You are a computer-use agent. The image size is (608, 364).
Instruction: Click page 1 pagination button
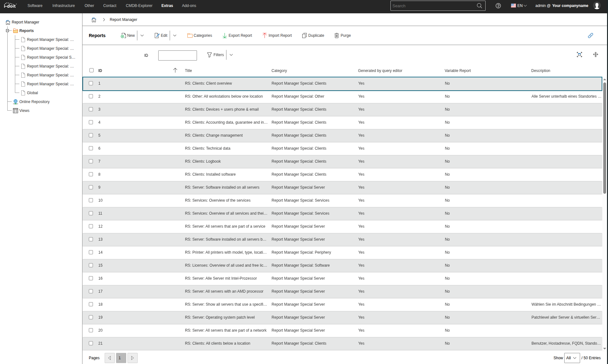[121, 358]
